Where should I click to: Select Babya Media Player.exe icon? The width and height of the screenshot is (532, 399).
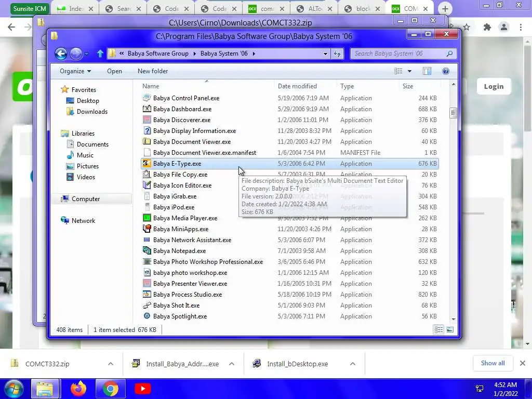point(147,218)
